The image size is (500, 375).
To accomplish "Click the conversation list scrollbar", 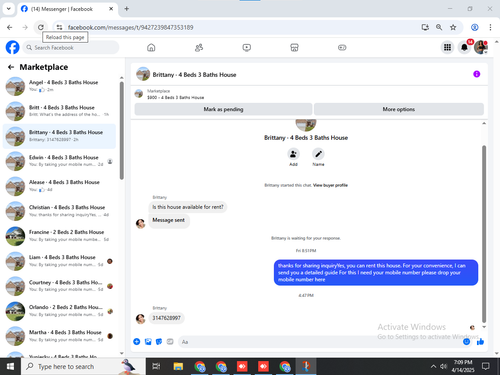I will [122, 131].
